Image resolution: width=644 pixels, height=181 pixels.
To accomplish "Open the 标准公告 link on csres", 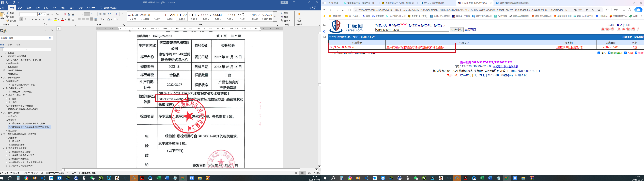I will tap(414, 25).
